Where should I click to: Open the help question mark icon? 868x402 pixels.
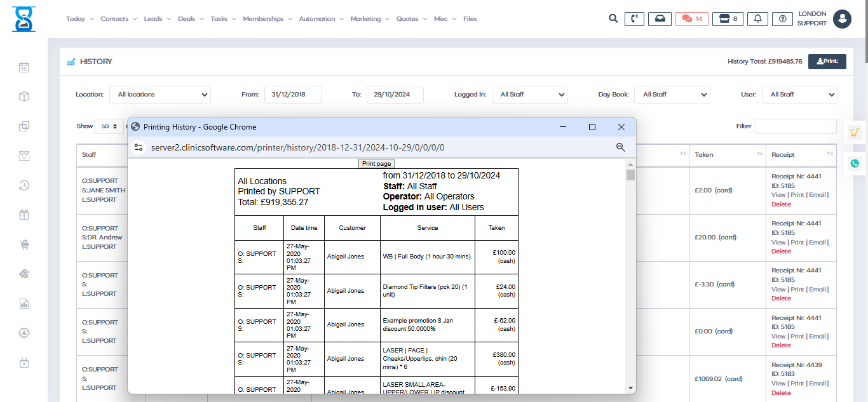[782, 19]
